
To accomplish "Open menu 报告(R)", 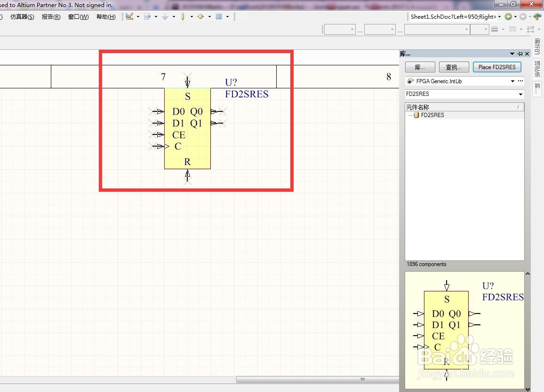I will tap(51, 16).
